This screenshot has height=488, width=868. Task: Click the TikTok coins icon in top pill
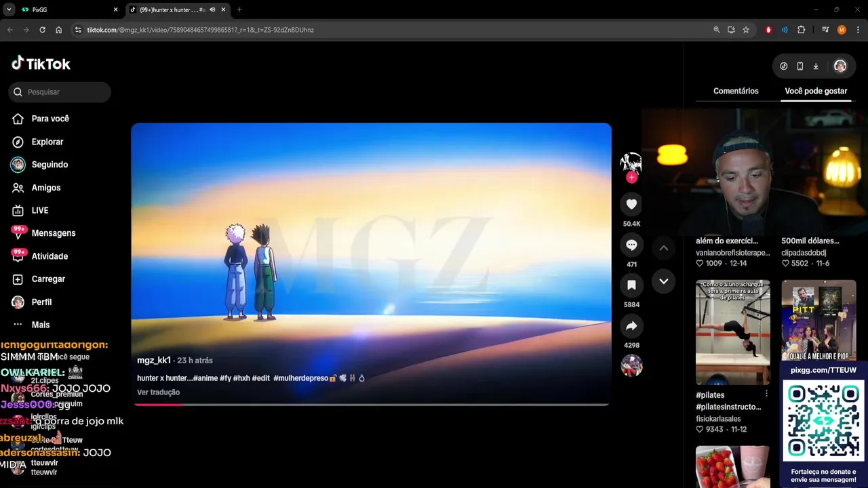click(x=784, y=66)
